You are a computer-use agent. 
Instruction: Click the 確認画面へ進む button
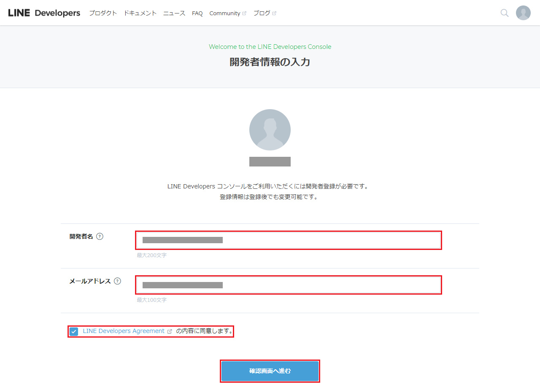coord(270,371)
